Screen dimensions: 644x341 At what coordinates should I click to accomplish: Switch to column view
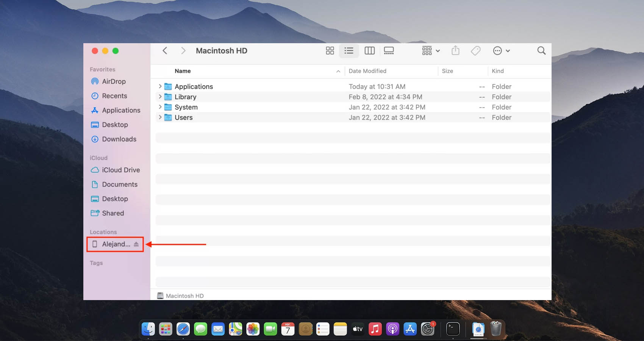click(369, 51)
